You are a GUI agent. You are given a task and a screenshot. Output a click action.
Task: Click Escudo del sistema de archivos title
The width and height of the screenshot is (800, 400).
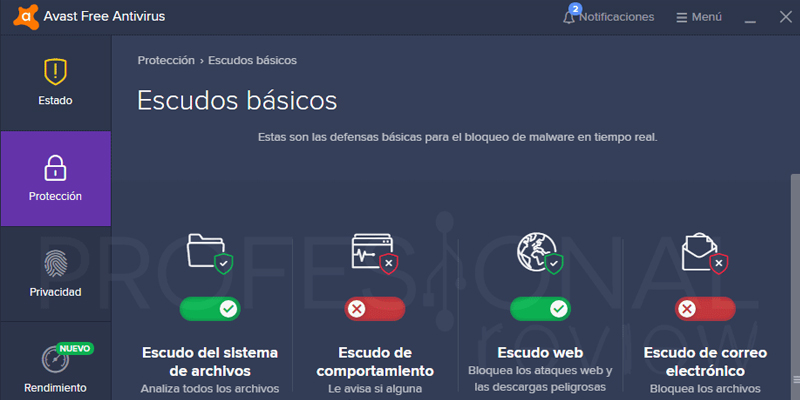[210, 361]
